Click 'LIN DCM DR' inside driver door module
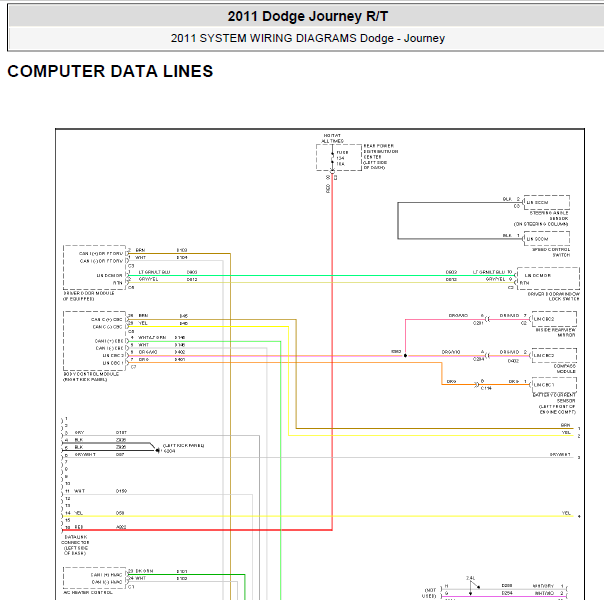The width and height of the screenshot is (604, 600). (x=109, y=275)
